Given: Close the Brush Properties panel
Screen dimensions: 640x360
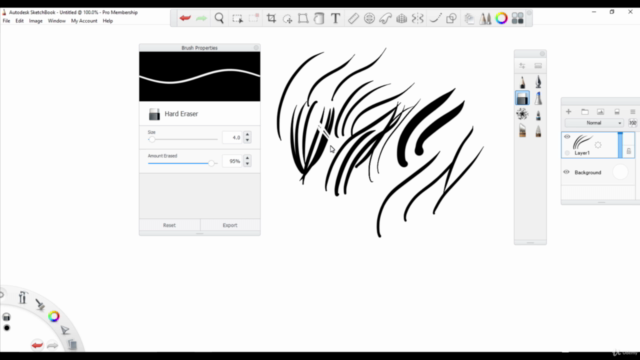Looking at the screenshot, I should click(256, 48).
